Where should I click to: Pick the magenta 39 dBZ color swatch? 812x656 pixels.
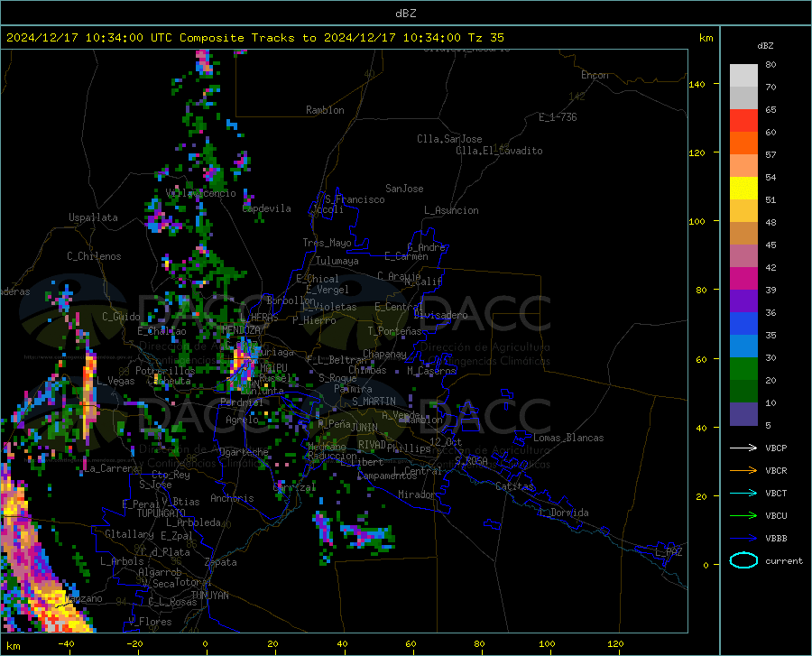(x=743, y=279)
